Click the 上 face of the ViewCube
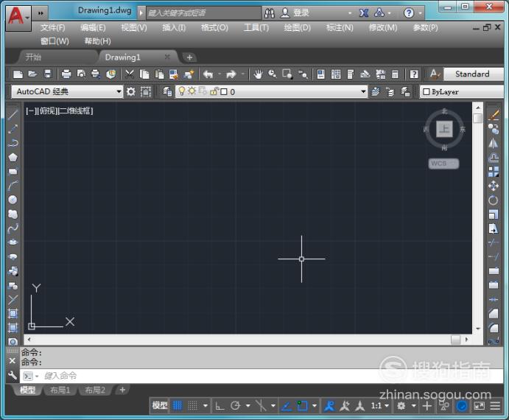This screenshot has width=509, height=420. click(444, 129)
